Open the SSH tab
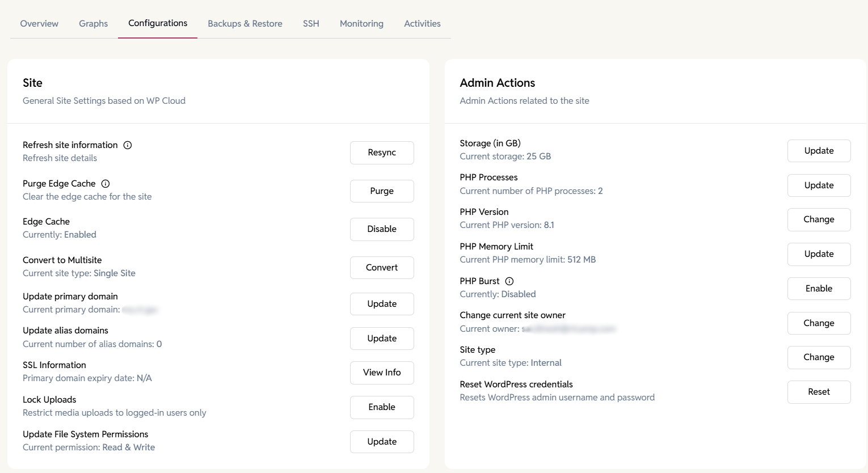Viewport: 868px width, 473px height. (311, 23)
